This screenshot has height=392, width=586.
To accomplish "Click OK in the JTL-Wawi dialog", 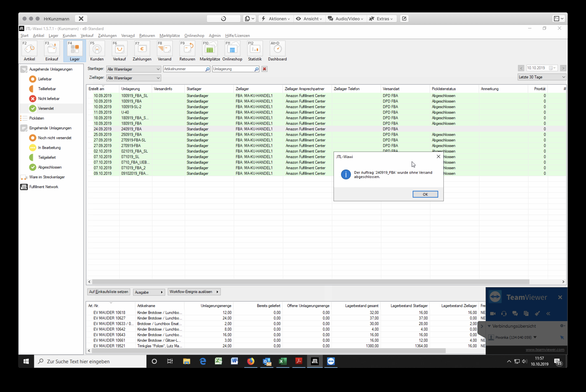I will pos(425,194).
